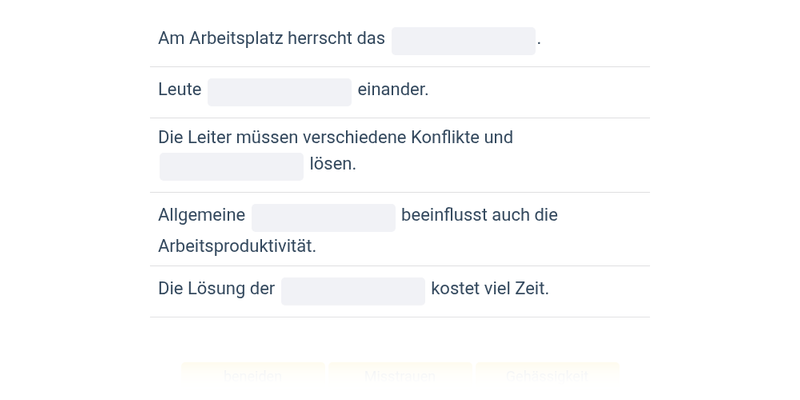
Task: Select the blank before 'lösen'
Action: (231, 167)
